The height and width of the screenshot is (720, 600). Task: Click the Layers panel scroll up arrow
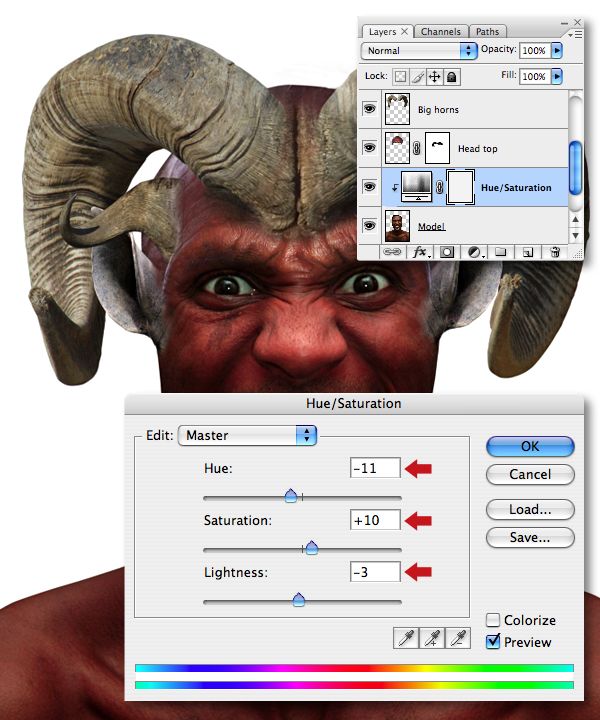[x=575, y=219]
